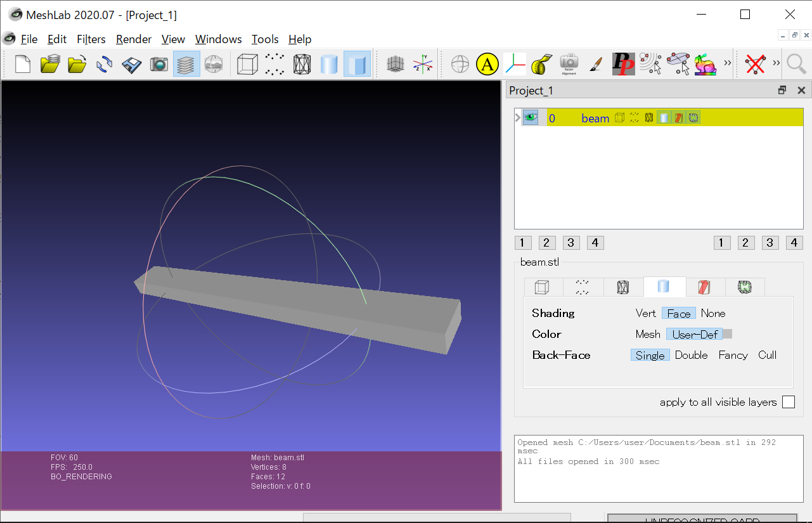Toggle points rendering toolbar icon
812x523 pixels.
tap(274, 64)
